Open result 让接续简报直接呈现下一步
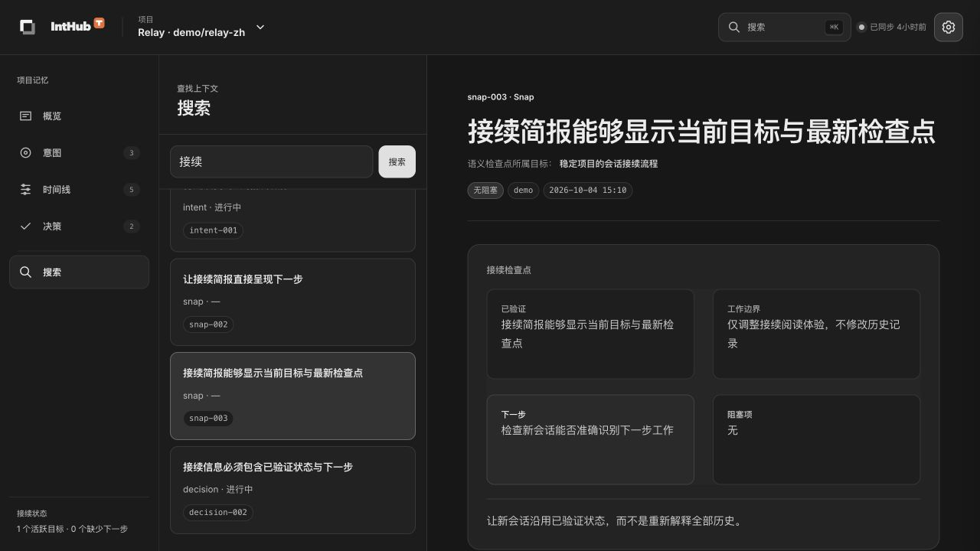980x551 pixels. 292,302
